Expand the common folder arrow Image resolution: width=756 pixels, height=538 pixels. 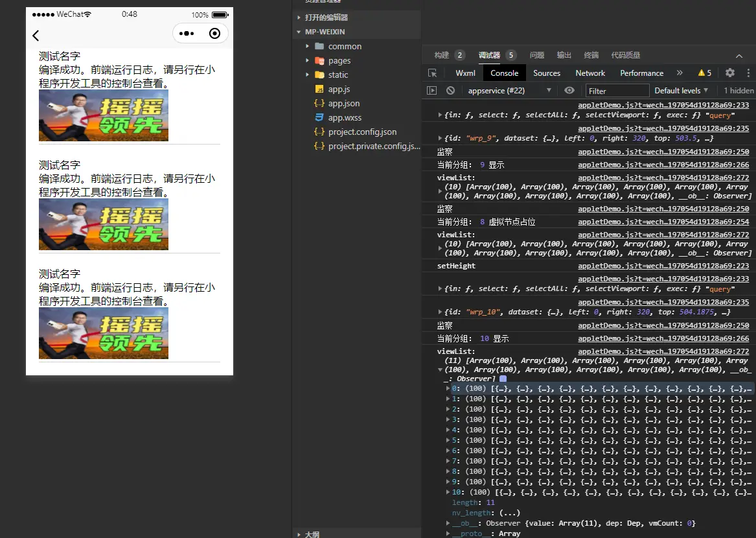pos(307,46)
